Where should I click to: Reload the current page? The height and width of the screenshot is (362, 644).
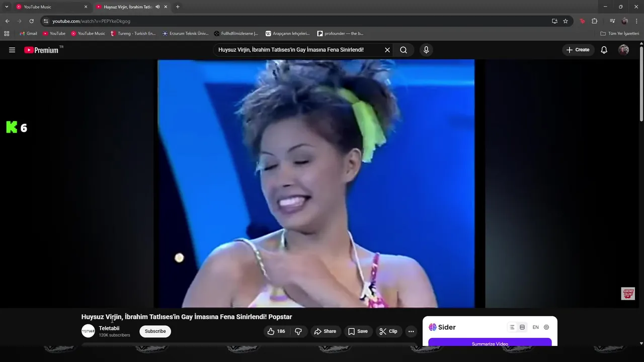click(x=31, y=21)
